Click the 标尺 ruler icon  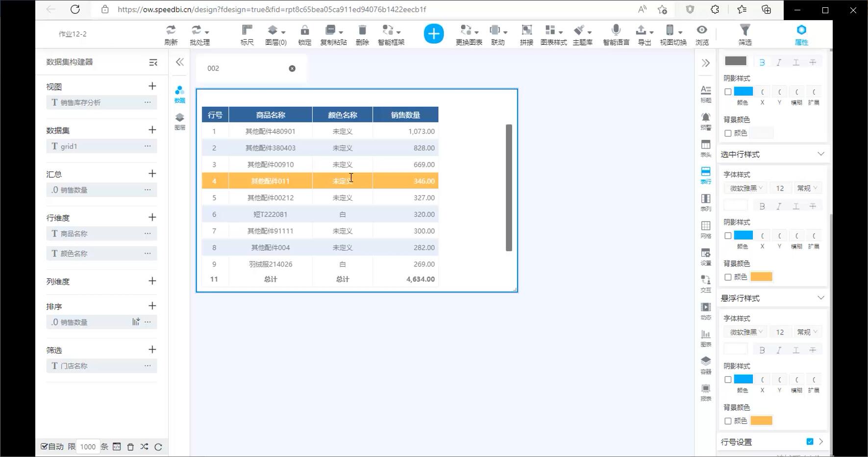[x=247, y=34]
